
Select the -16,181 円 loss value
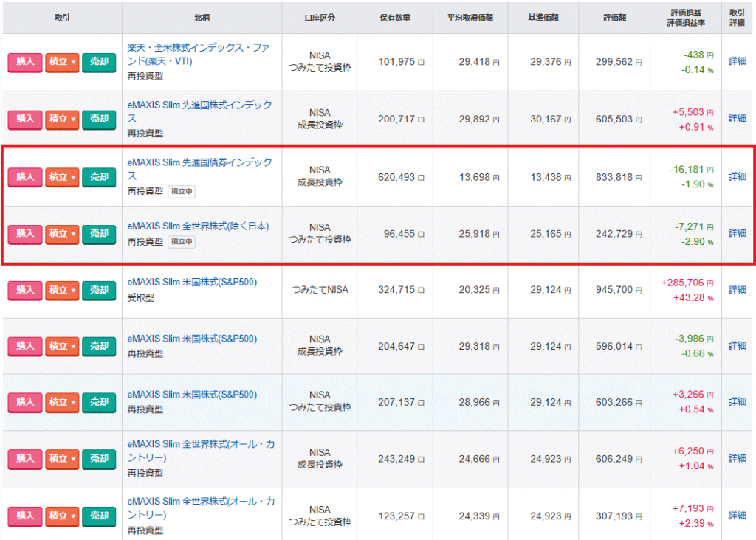point(691,170)
